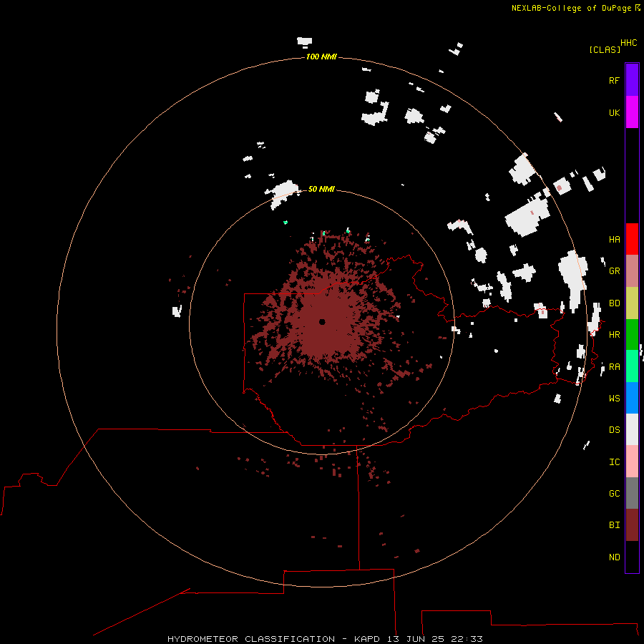This screenshot has width=644, height=644.
Task: Click the HA legend label
Action: click(614, 239)
